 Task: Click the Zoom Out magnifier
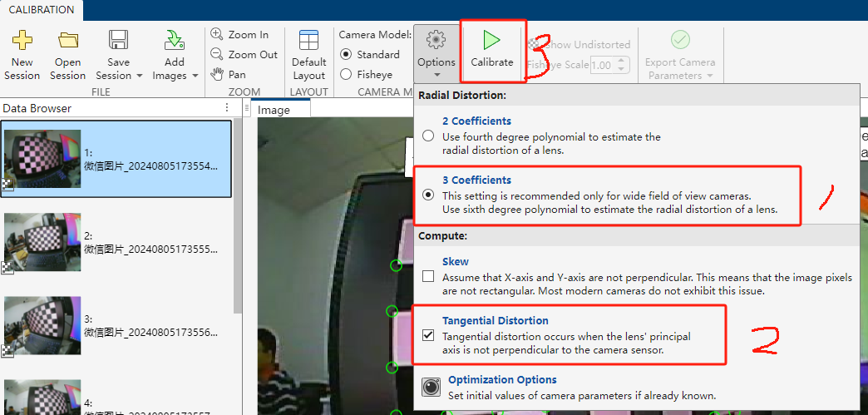click(217, 54)
